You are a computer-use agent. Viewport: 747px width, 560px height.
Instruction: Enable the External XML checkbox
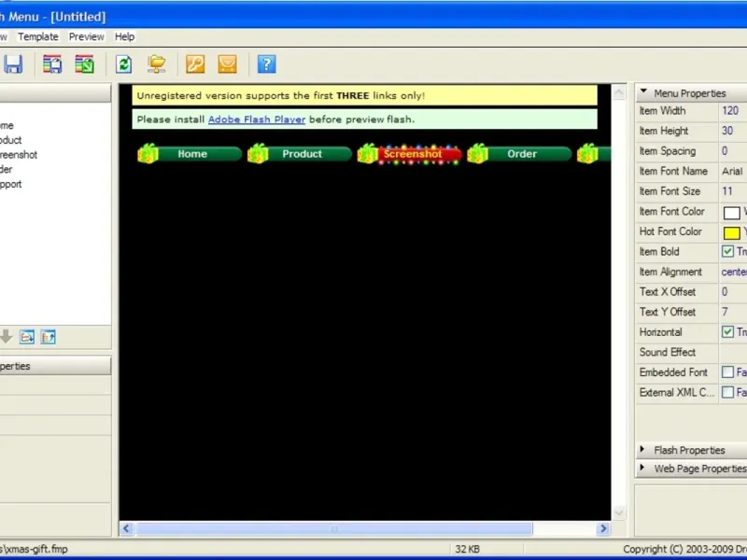[727, 392]
